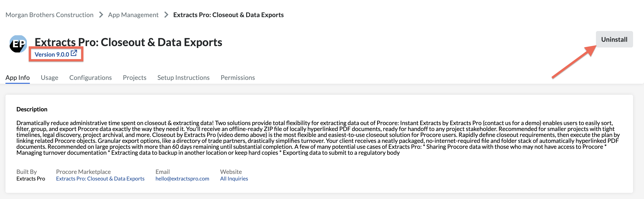Select the App Info tab
This screenshot has width=644, height=199.
(18, 78)
